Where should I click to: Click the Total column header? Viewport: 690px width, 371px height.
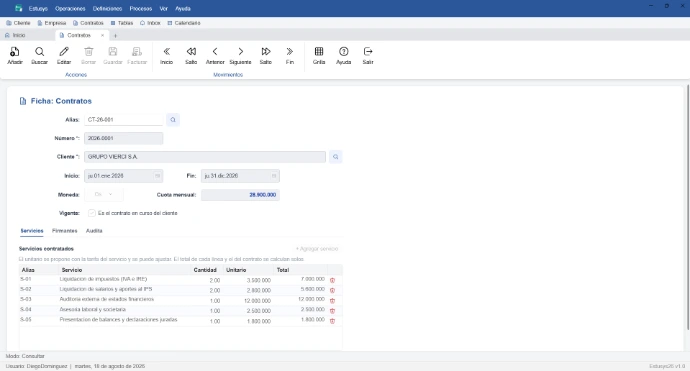click(301, 270)
